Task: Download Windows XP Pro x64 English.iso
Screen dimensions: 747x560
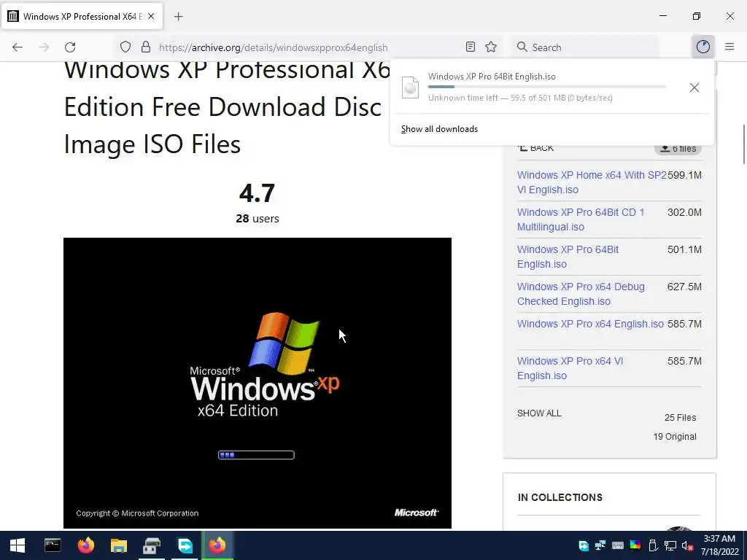Action: [x=590, y=324]
